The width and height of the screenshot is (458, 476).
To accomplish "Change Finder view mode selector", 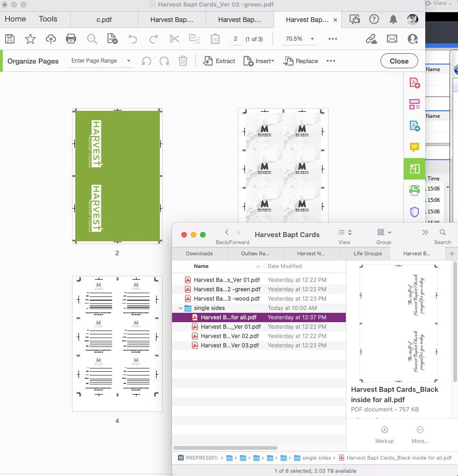I will point(345,232).
